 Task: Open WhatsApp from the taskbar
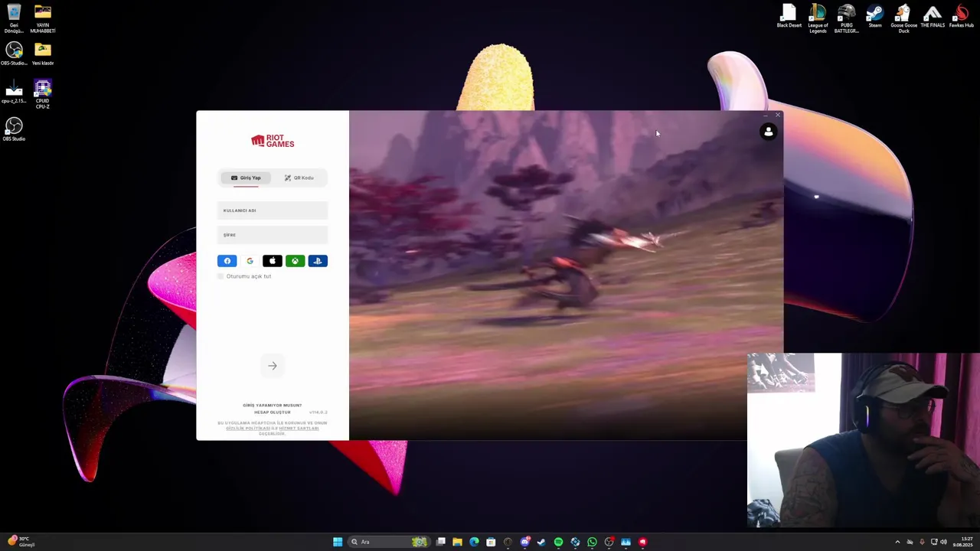pos(592,542)
